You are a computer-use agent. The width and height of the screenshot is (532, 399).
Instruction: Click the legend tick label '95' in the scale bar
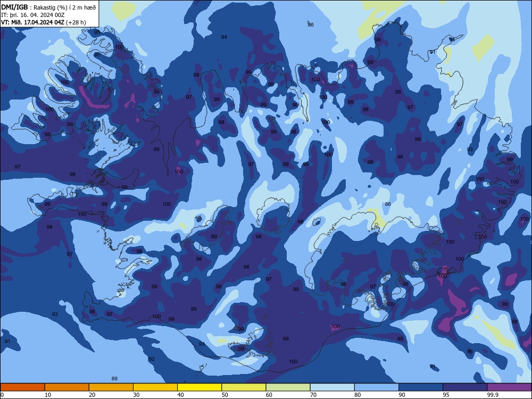click(446, 395)
